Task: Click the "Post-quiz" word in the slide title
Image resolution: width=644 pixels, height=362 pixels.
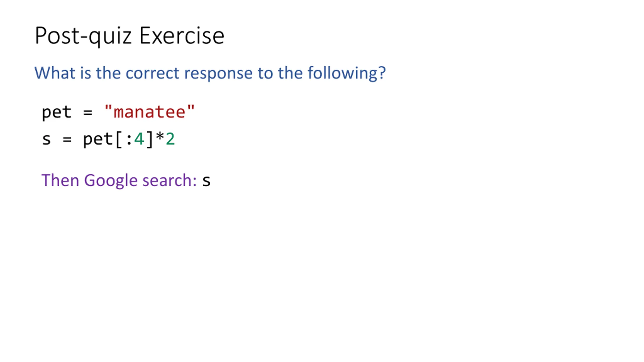Action: pyautogui.click(x=83, y=36)
